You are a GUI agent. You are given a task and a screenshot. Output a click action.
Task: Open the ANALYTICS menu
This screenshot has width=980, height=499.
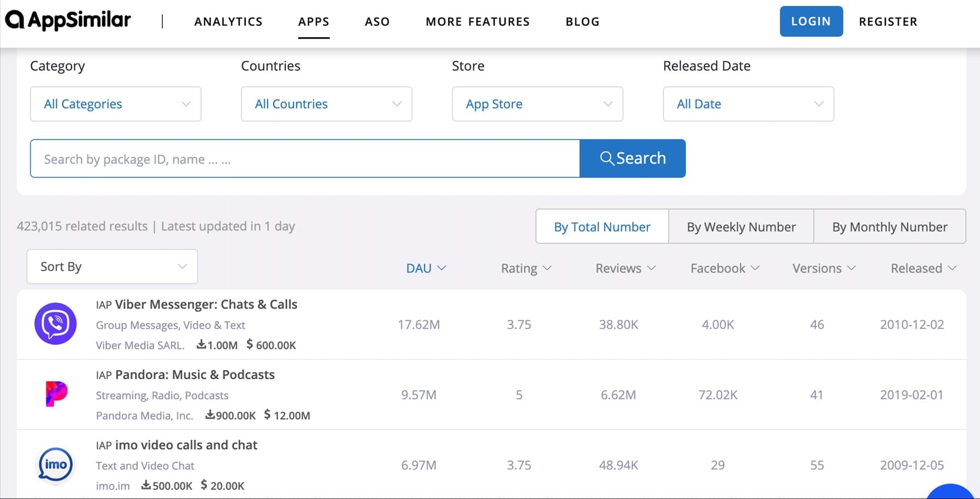[x=228, y=21]
